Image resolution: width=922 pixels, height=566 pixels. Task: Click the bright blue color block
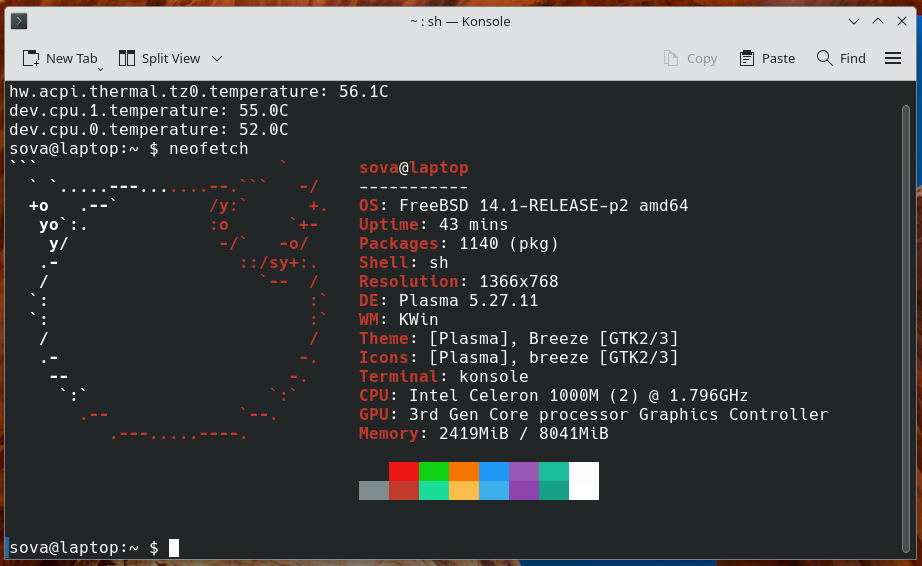click(494, 471)
